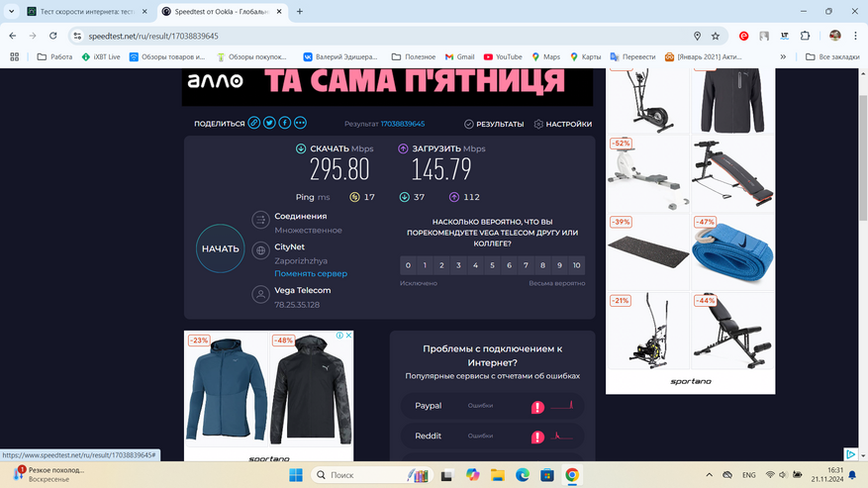The image size is (868, 488).
Task: Rate Vega Telecom with score 10
Action: point(576,265)
